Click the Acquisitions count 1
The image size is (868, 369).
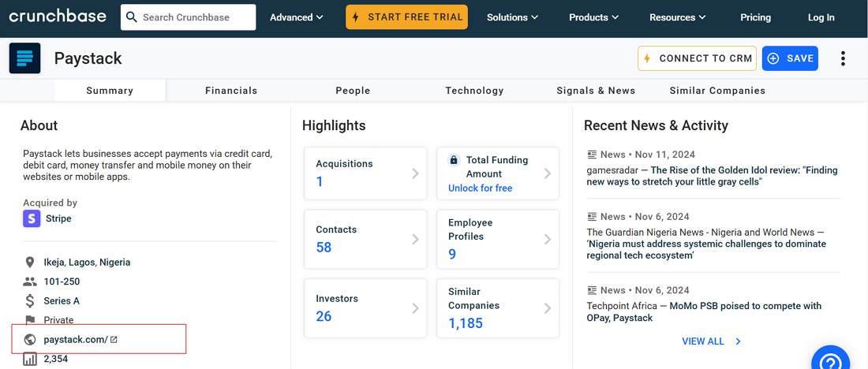coord(320,181)
